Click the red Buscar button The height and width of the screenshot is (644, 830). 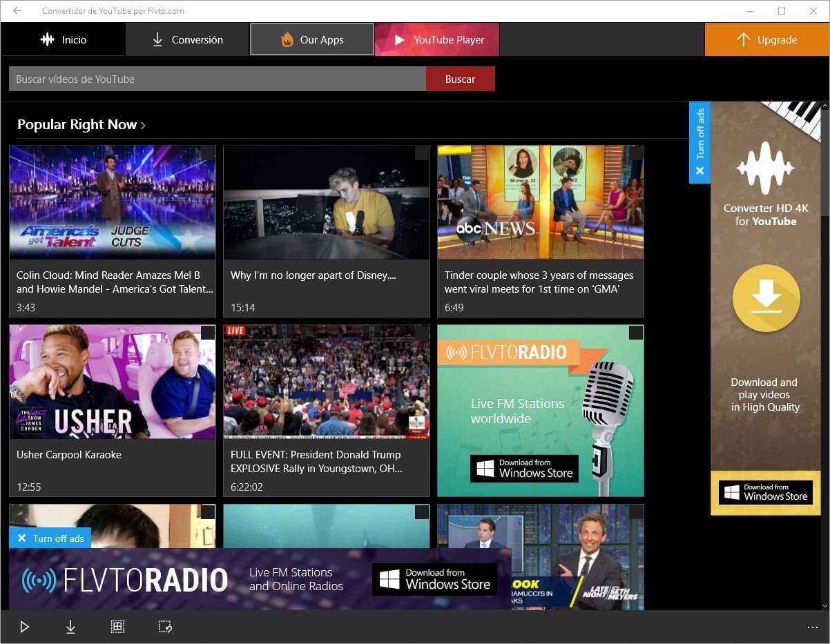[461, 79]
